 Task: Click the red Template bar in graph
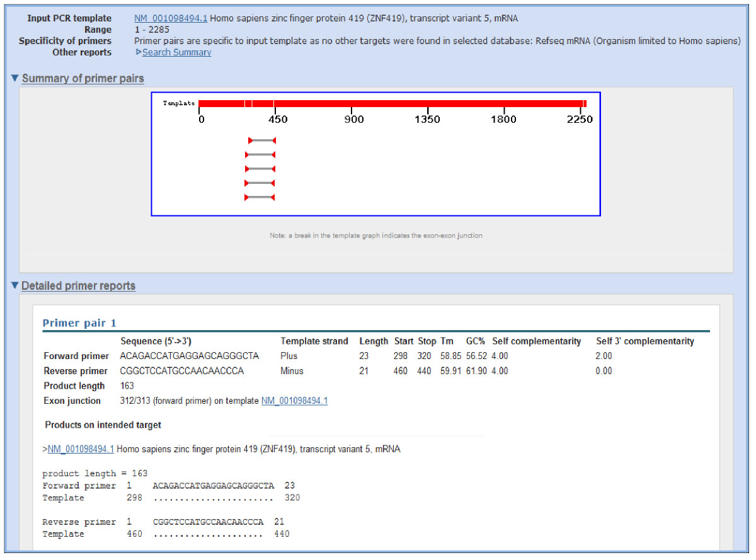pyautogui.click(x=392, y=103)
